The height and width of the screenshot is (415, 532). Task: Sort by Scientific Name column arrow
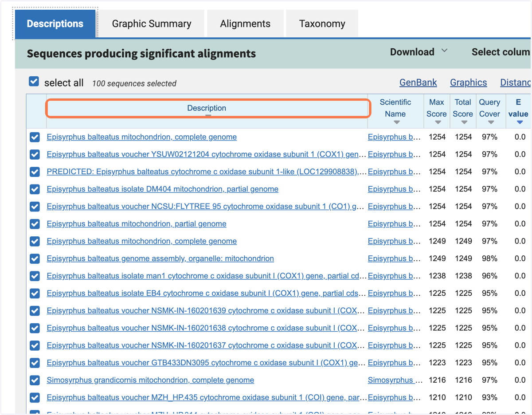397,122
